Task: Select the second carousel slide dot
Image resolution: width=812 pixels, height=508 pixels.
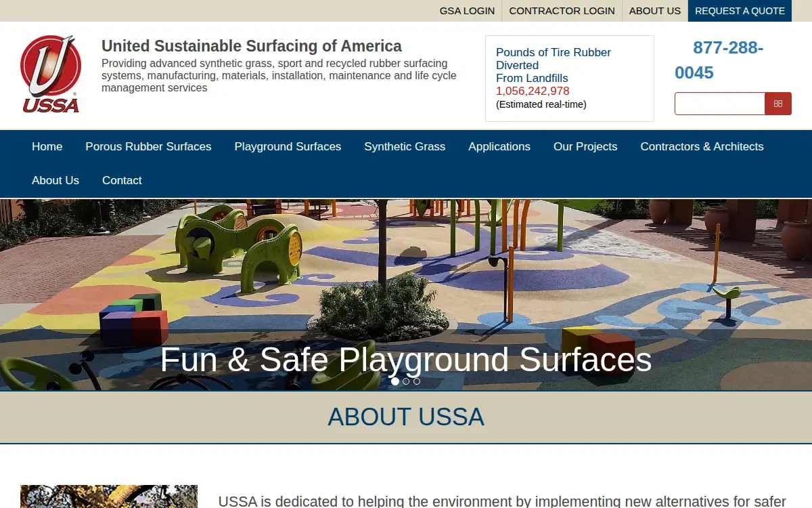Action: 406,381
